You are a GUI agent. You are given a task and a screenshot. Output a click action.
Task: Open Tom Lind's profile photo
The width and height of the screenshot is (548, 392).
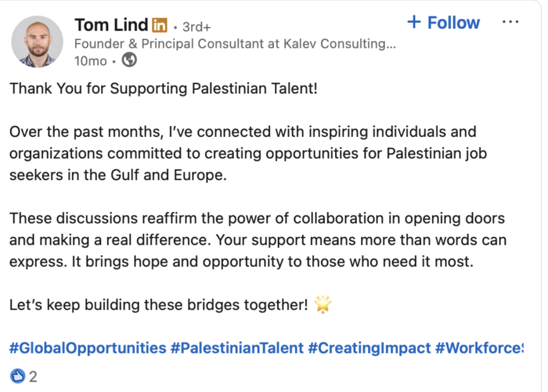pos(37,42)
